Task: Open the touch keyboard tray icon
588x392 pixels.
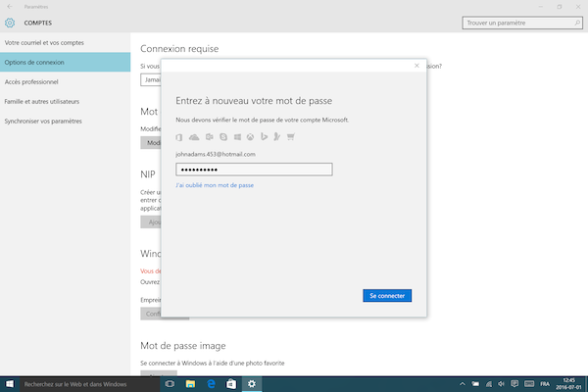Action: click(529, 384)
